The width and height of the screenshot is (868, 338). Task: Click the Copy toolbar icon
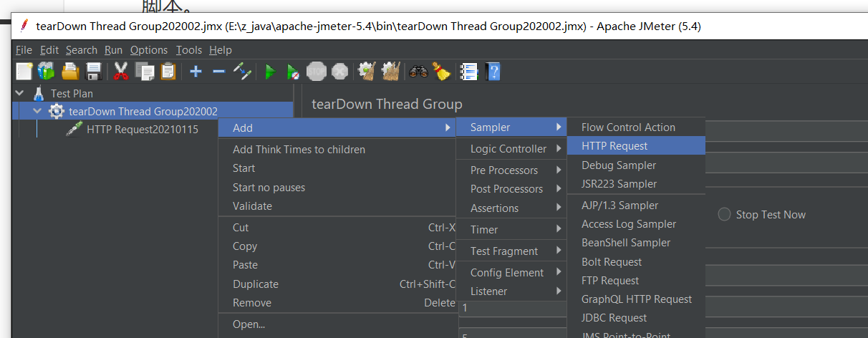click(x=145, y=71)
